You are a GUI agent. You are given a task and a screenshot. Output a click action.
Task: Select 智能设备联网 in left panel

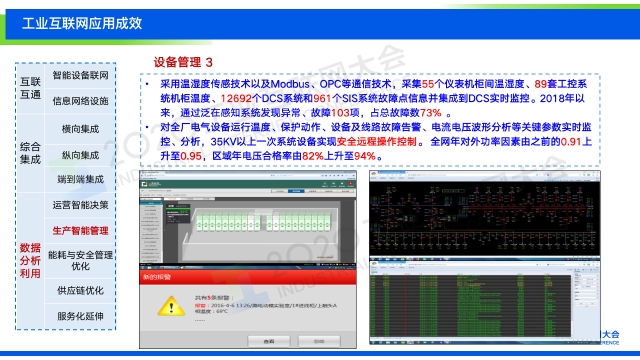(x=80, y=75)
